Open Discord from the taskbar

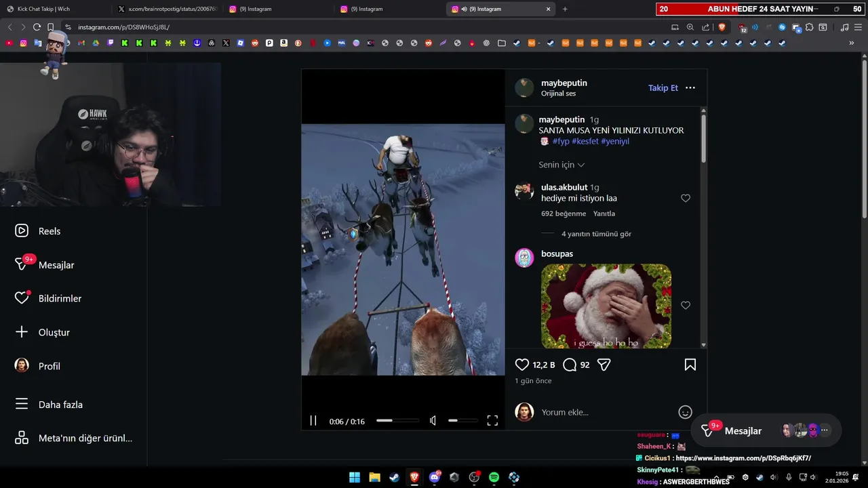click(x=434, y=477)
